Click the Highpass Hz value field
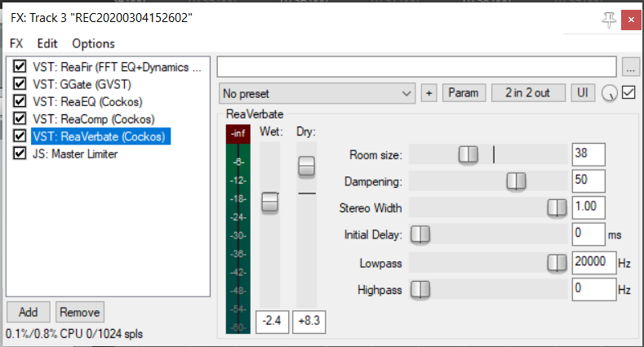This screenshot has height=347, width=644. point(594,290)
